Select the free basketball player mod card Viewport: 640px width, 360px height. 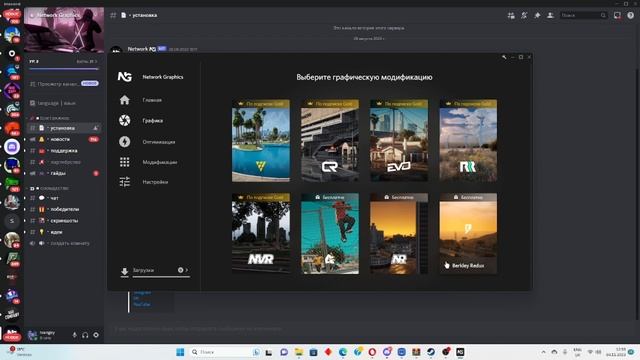(x=330, y=233)
